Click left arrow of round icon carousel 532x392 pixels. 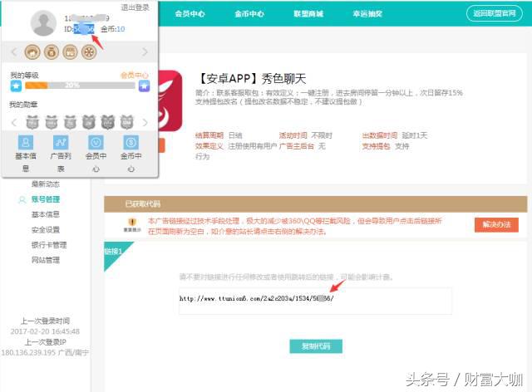14,52
